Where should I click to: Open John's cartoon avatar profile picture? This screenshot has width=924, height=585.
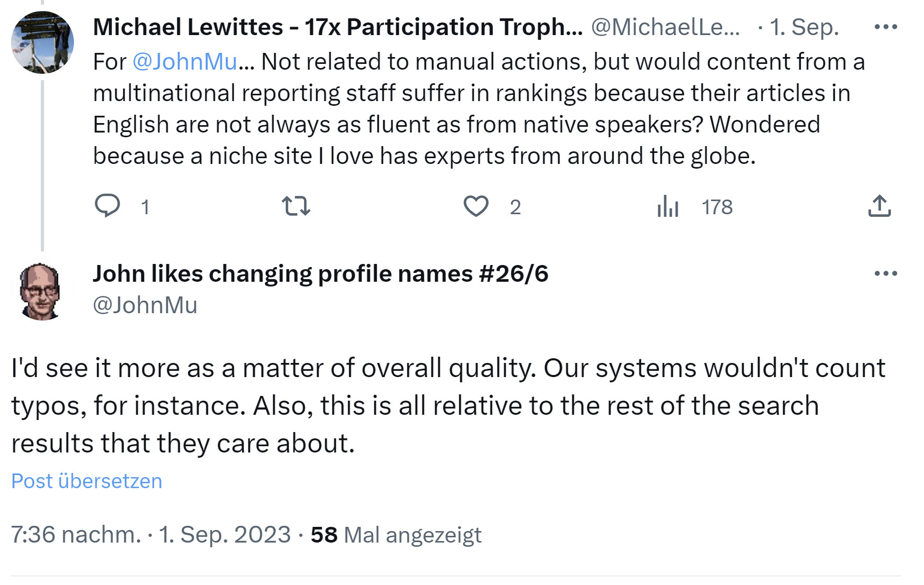(x=40, y=291)
